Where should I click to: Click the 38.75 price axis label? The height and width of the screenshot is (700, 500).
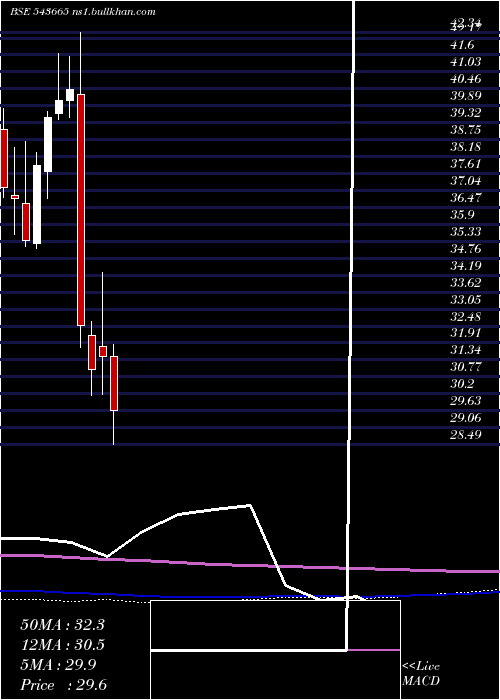(x=465, y=130)
